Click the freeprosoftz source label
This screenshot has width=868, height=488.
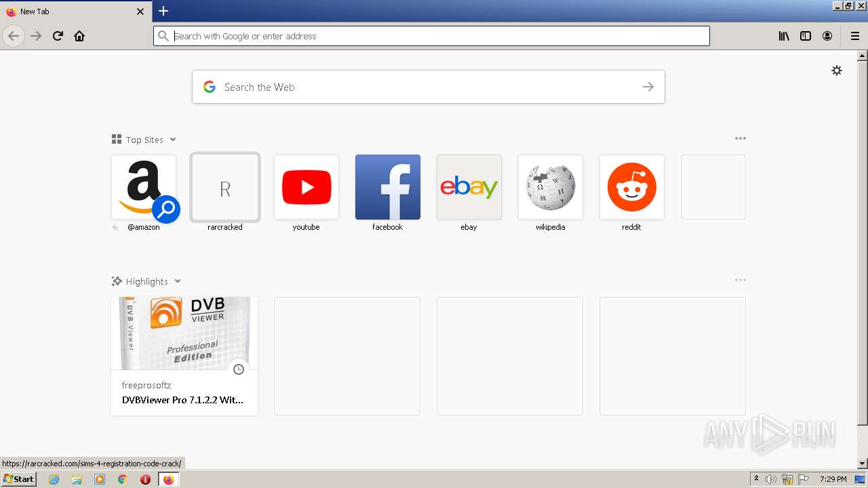[146, 385]
